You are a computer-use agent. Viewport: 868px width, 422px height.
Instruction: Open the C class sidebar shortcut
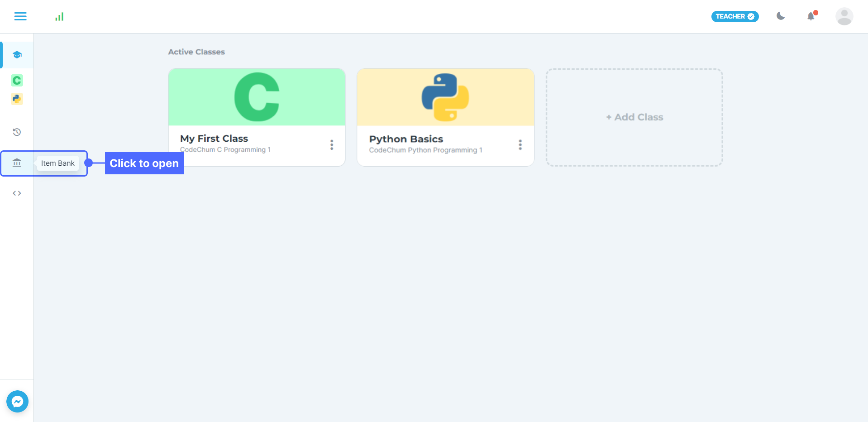17,81
